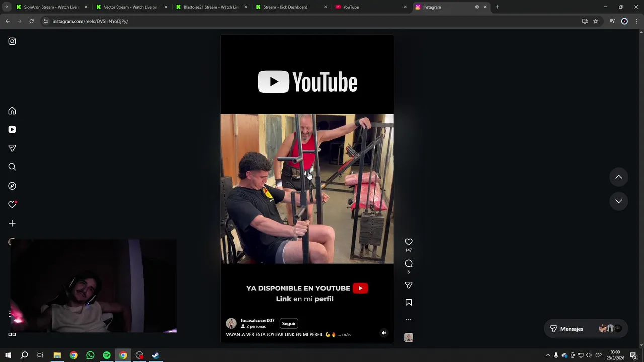Image resolution: width=644 pixels, height=362 pixels.
Task: Reload the Instagram page
Action: click(x=31, y=21)
